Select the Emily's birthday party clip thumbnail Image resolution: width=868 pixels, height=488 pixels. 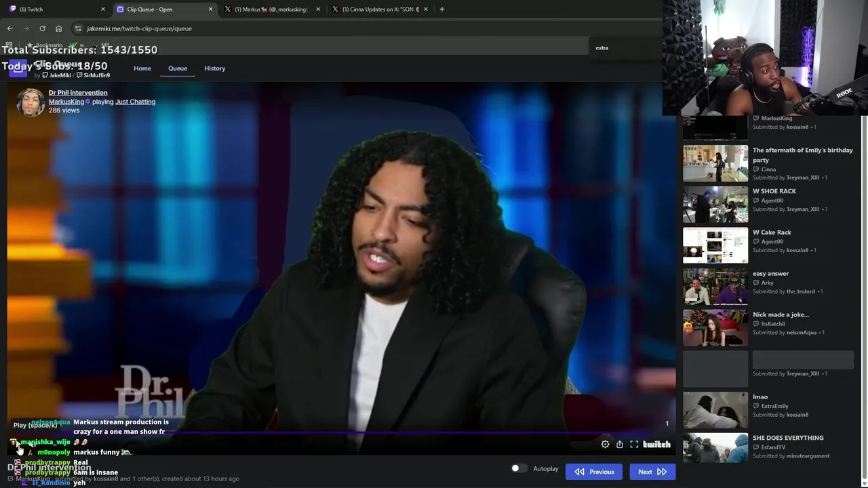click(x=715, y=163)
